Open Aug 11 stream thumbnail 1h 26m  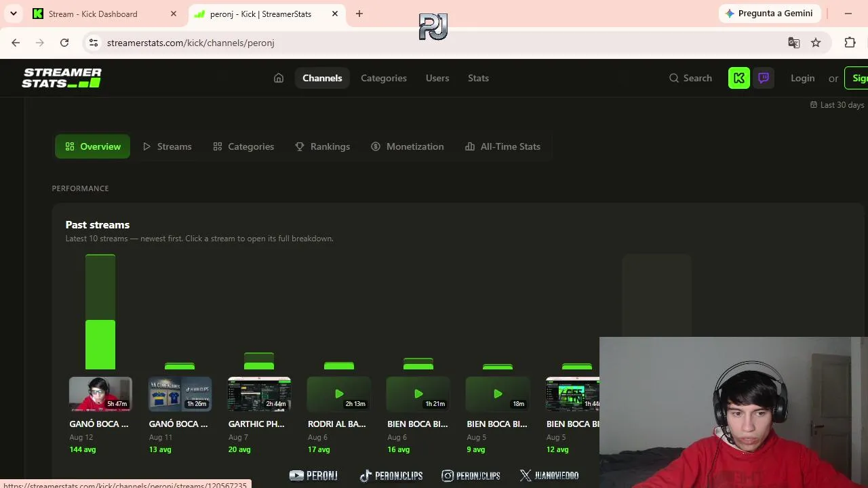(180, 394)
